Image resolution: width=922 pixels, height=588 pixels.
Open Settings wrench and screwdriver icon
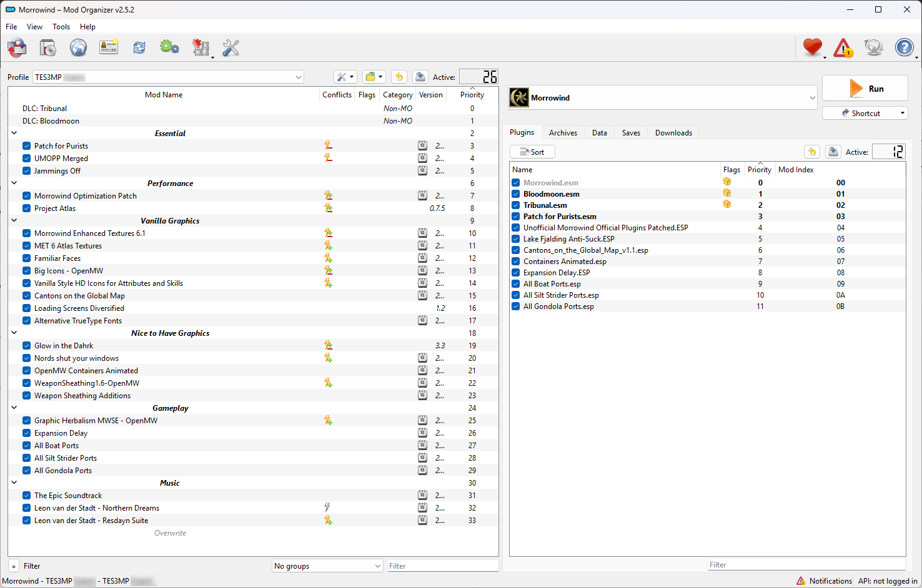[x=230, y=47]
